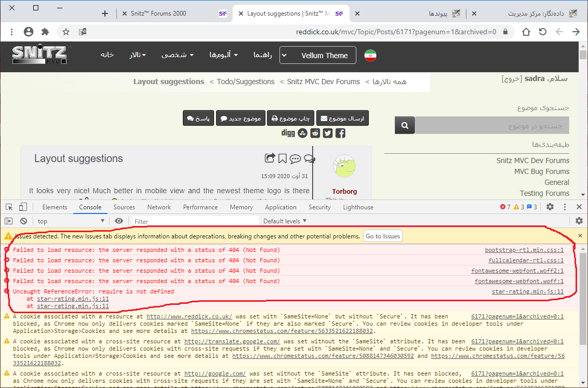Click the console Filter input field
Viewport: 588px width, 388px height.
(195, 221)
